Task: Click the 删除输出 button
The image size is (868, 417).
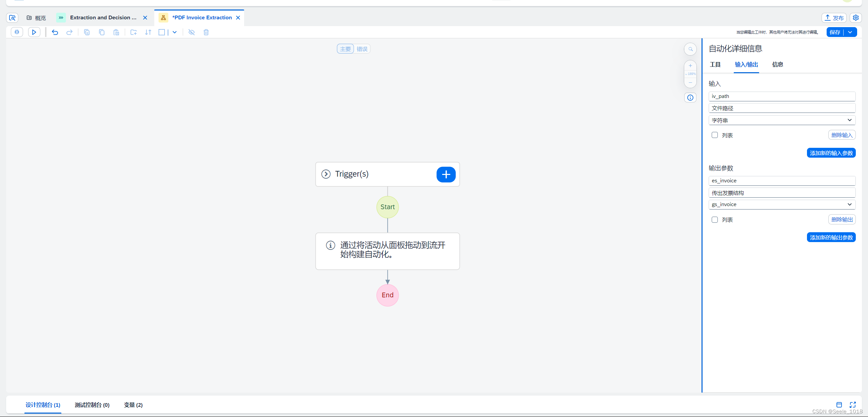Action: click(x=842, y=219)
